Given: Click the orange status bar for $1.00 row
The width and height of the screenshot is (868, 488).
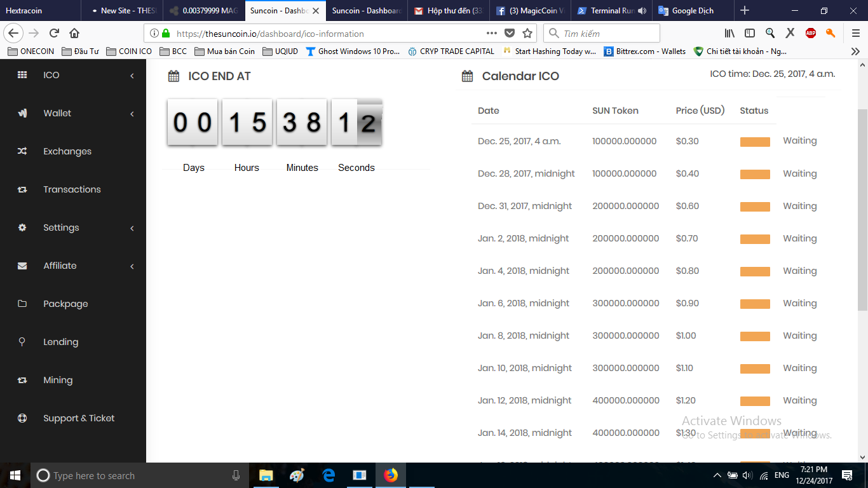Looking at the screenshot, I should point(755,336).
